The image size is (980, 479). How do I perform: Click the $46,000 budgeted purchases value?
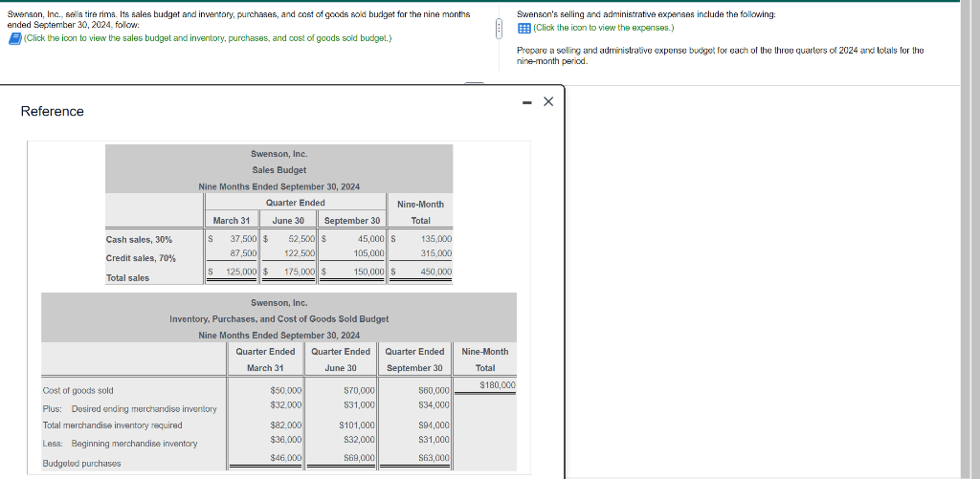tap(286, 458)
